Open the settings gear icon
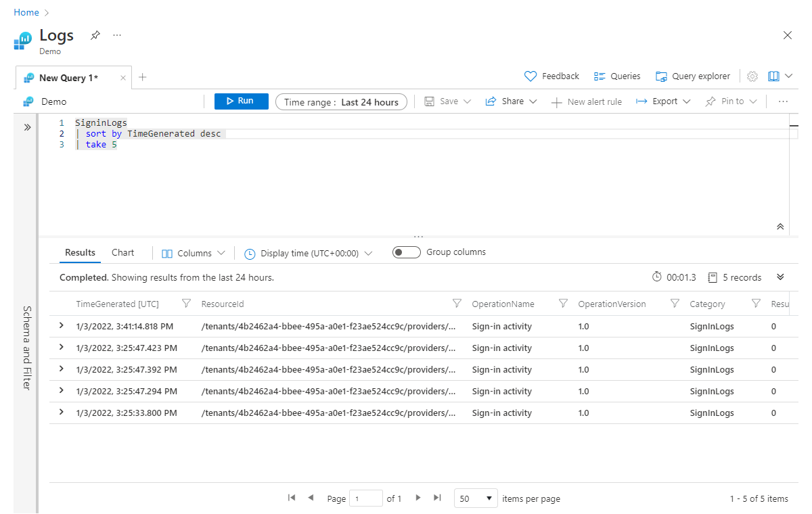Viewport: 812px width, 514px height. pos(752,76)
